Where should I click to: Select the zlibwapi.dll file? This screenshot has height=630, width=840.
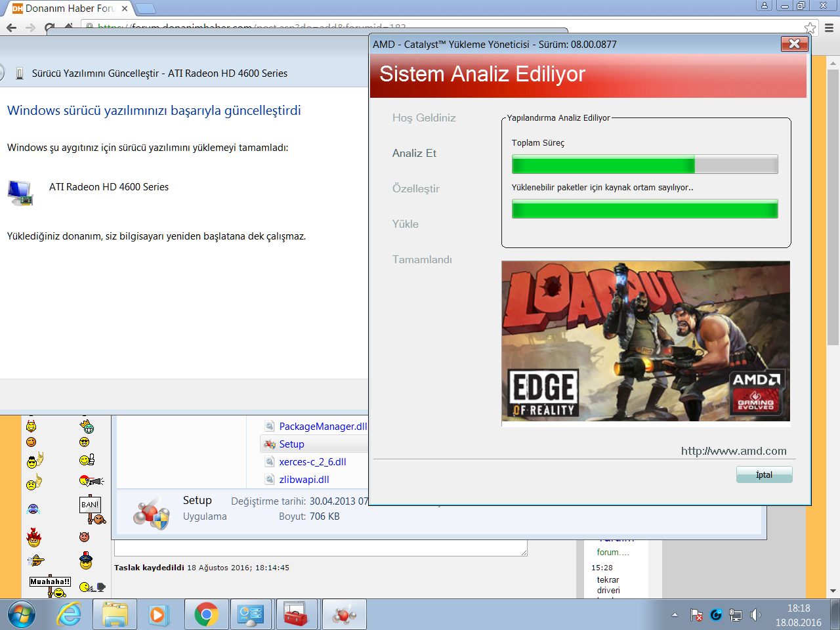(x=304, y=480)
